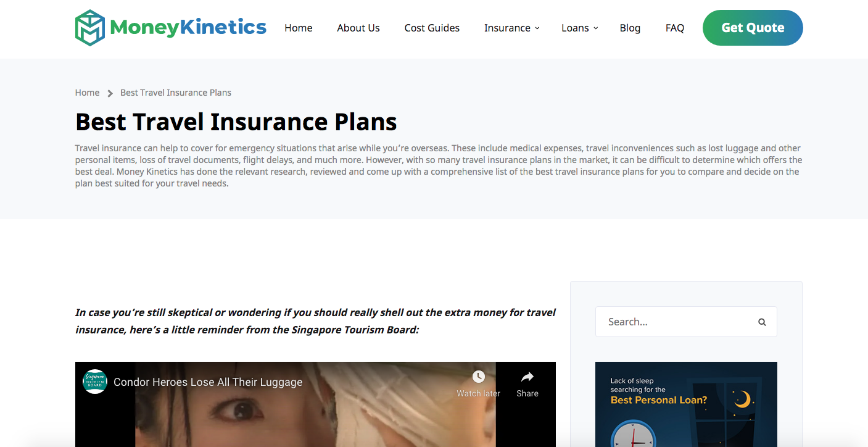
Task: Open the About Us page
Action: [x=358, y=28]
